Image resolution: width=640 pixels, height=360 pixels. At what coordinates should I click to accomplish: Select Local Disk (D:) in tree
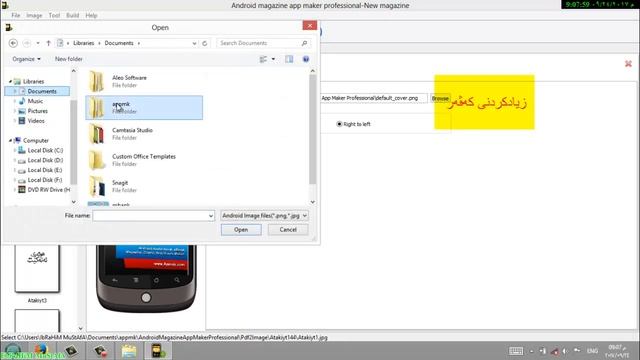(x=45, y=160)
